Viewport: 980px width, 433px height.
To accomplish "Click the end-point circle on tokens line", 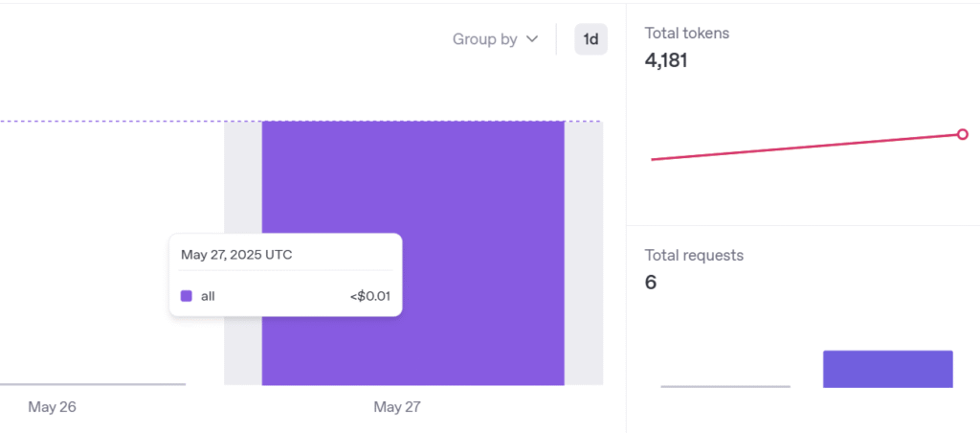I will (x=962, y=135).
